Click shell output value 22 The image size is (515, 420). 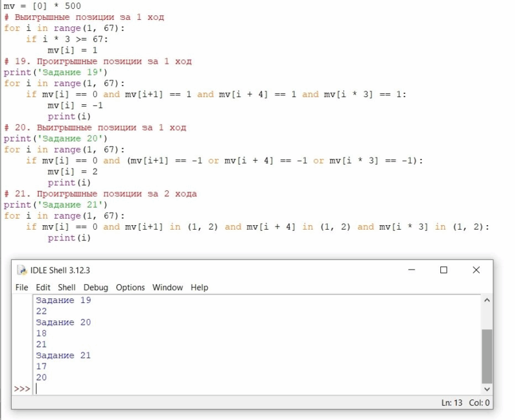(x=41, y=311)
